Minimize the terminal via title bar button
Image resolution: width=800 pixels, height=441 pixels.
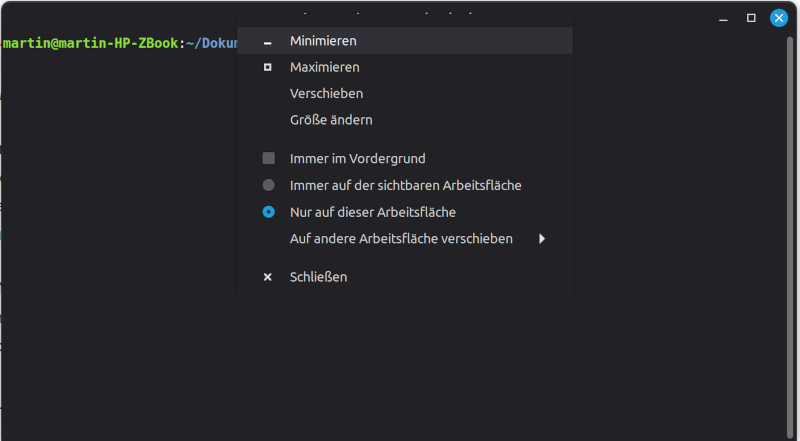[x=723, y=19]
